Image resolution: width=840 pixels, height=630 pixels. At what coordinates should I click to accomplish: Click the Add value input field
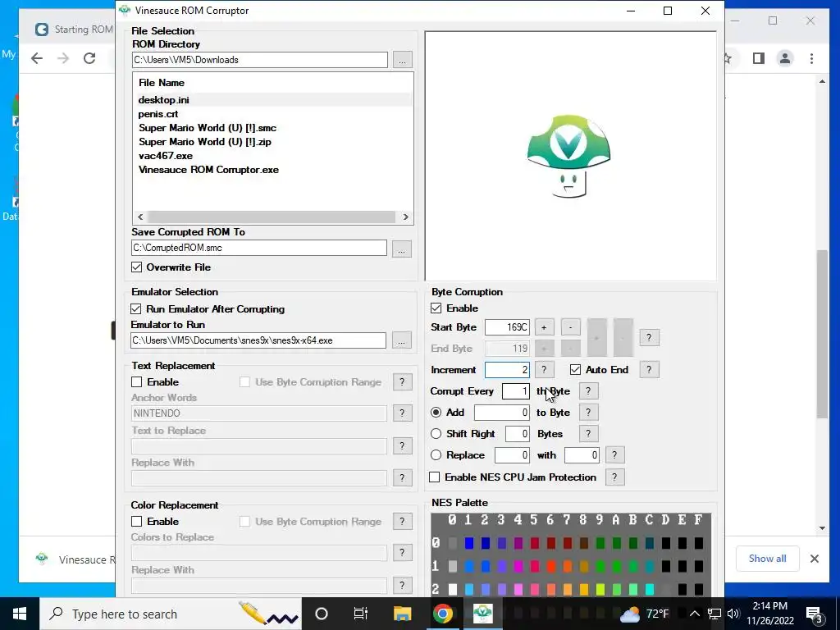pyautogui.click(x=502, y=413)
